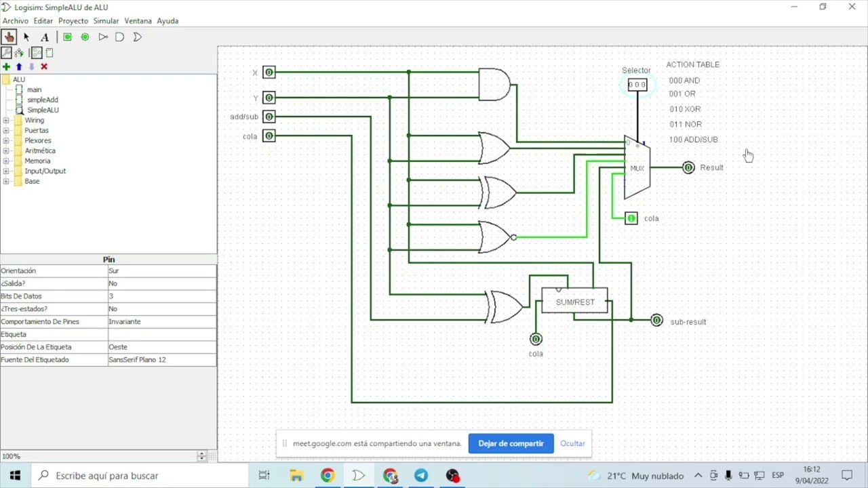Show simulation hierarchy icon

19,53
